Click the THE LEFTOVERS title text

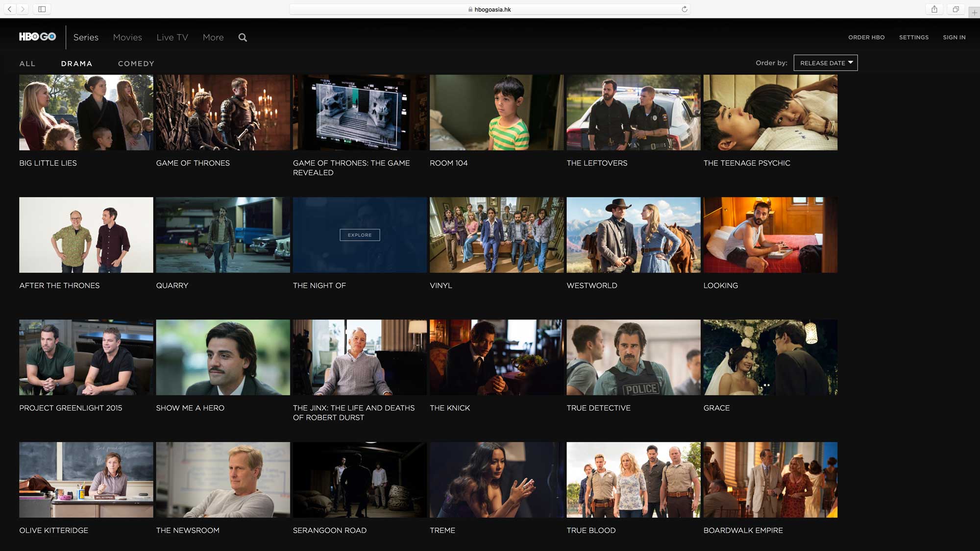[x=597, y=163]
